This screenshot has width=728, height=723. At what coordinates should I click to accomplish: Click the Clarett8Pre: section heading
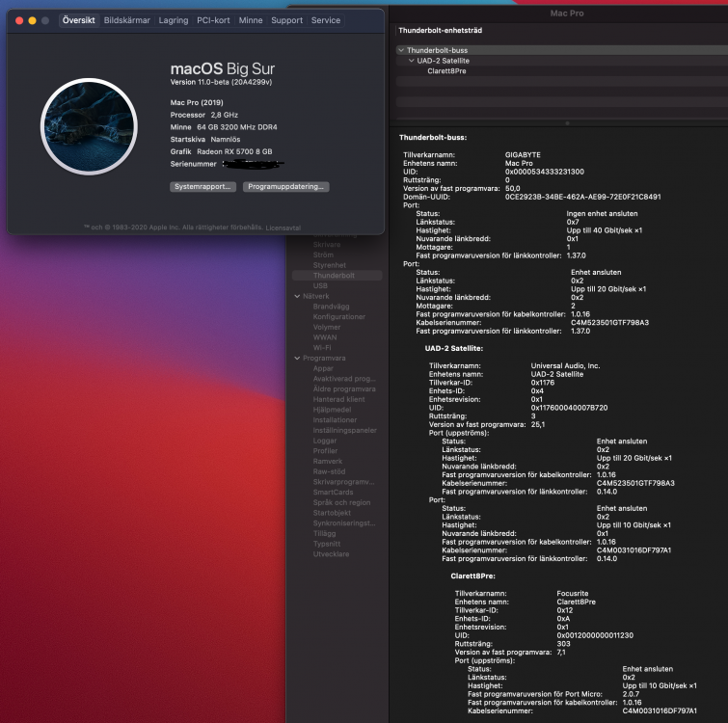click(473, 576)
